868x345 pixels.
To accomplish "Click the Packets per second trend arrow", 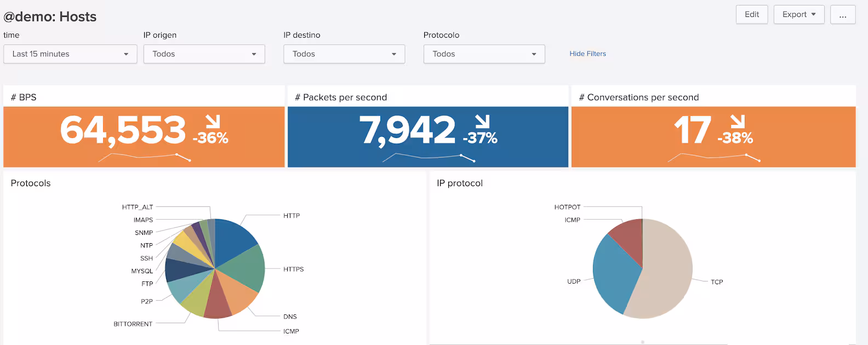I will pyautogui.click(x=482, y=122).
